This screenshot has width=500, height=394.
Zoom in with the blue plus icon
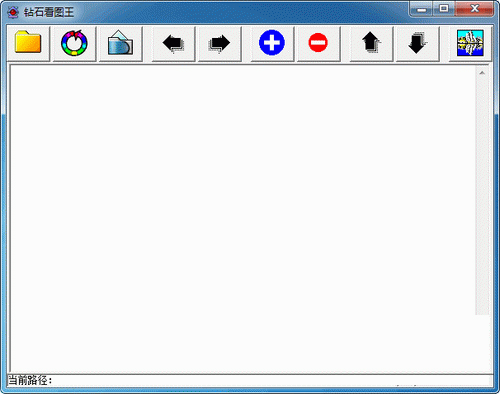272,43
